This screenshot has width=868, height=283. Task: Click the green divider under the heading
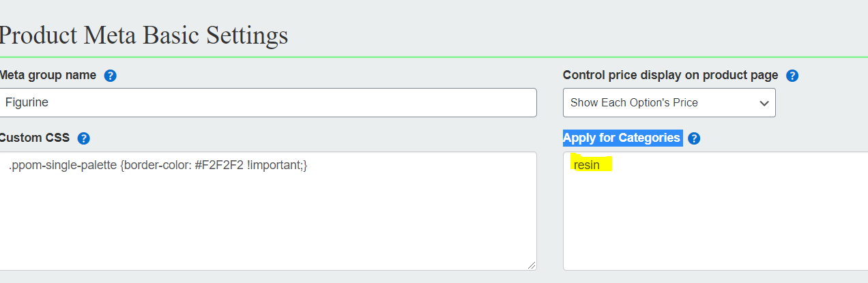pyautogui.click(x=434, y=57)
